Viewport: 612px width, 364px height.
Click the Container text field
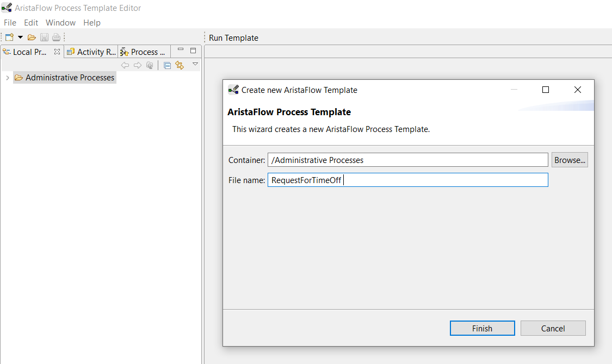408,160
